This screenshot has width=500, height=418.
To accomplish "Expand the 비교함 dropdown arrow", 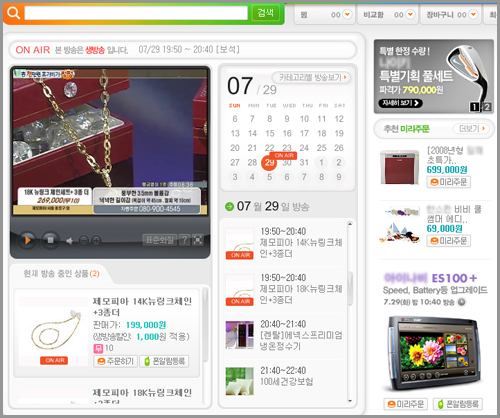I will 410,15.
